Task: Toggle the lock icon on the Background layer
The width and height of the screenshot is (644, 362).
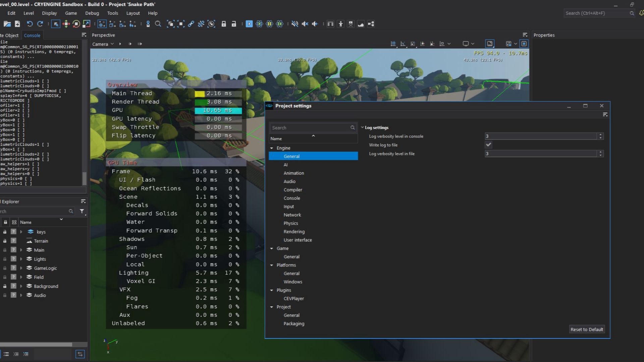Action: [x=5, y=286]
